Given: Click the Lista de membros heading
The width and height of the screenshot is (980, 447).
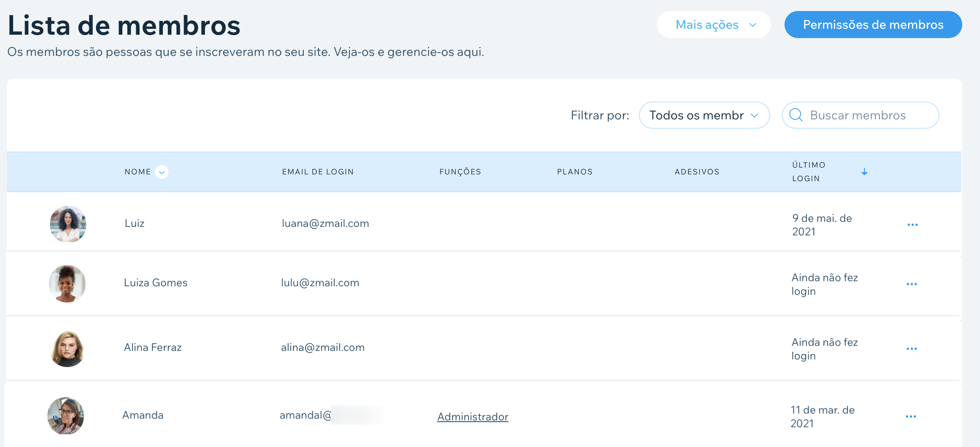Looking at the screenshot, I should (124, 25).
